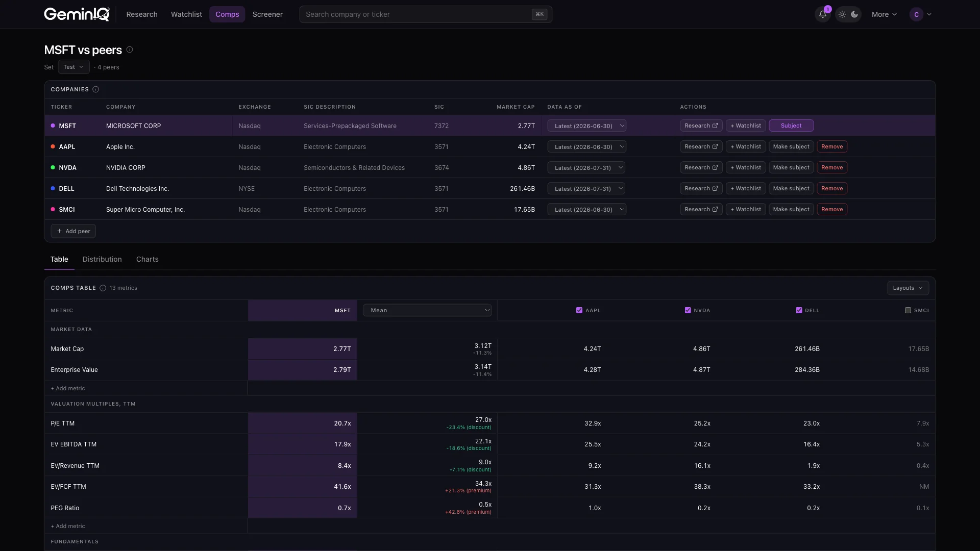Viewport: 980px width, 551px height.
Task: Uncheck the AAPL column checkbox
Action: (x=579, y=310)
